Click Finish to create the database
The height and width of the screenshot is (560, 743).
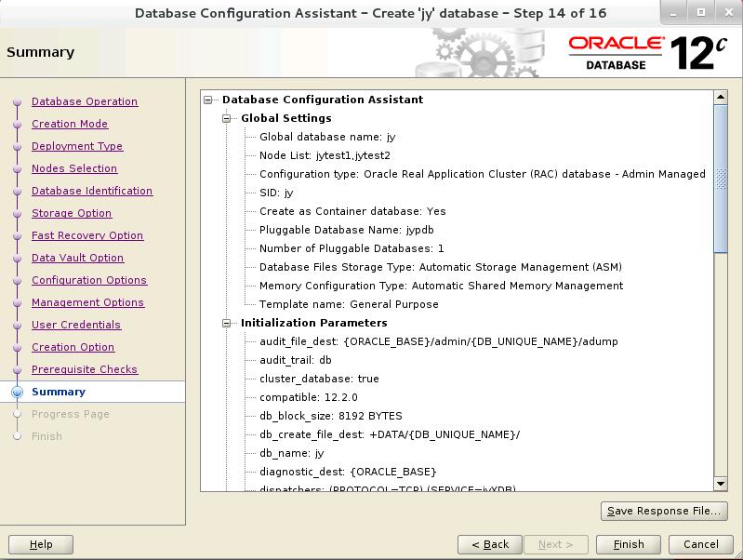(629, 544)
